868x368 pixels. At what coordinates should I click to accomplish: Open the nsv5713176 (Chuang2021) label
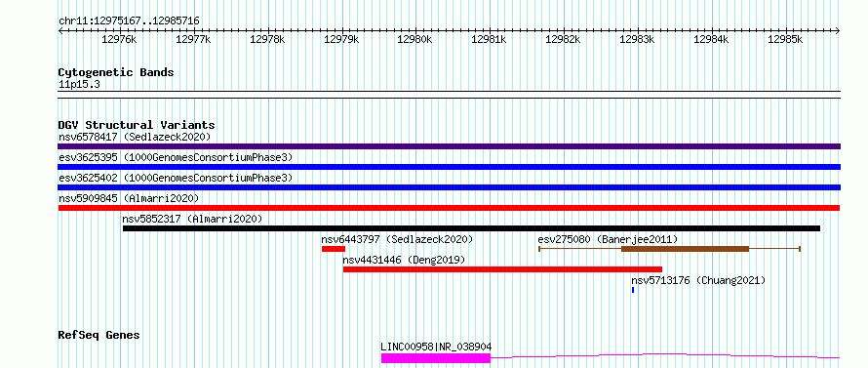point(698,280)
